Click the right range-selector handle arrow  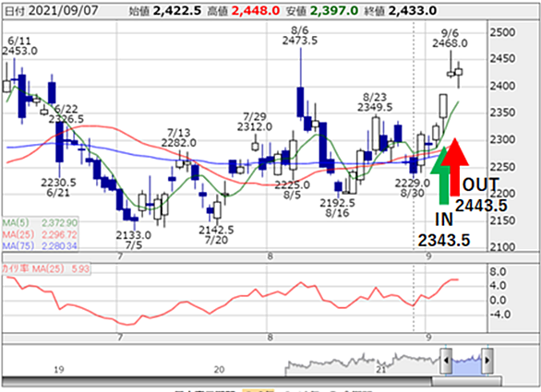[487, 361]
